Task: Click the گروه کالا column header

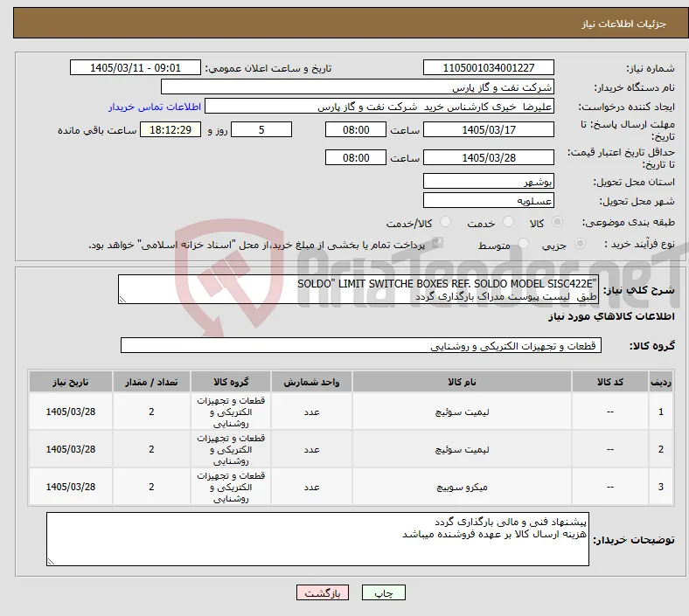Action: [231, 382]
